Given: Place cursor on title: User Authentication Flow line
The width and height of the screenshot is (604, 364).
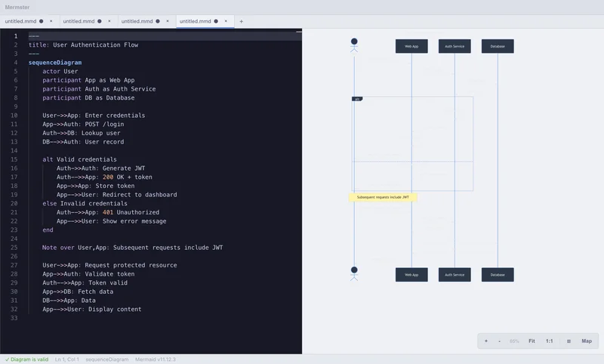Looking at the screenshot, I should 83,45.
